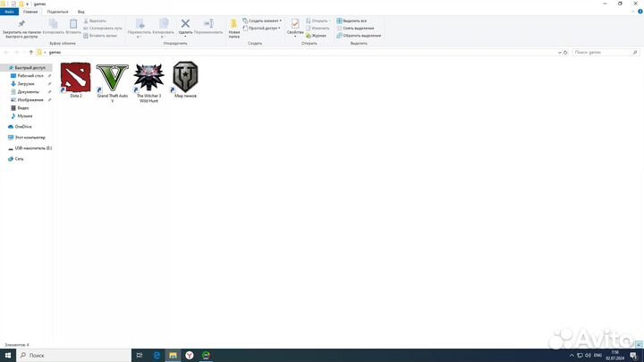Switch to the Вид ribbon tab
This screenshot has height=362, width=644.
coord(80,12)
